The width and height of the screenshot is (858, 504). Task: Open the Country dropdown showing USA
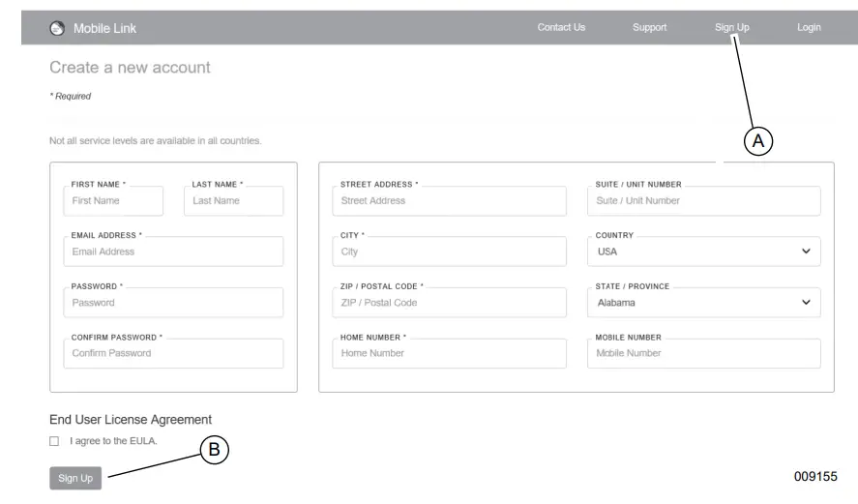[703, 252]
